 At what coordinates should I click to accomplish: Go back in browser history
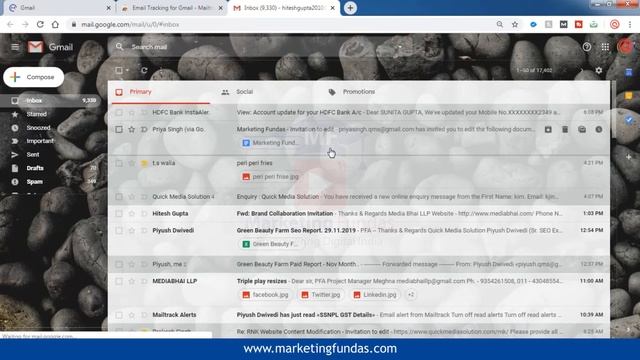(x=10, y=24)
